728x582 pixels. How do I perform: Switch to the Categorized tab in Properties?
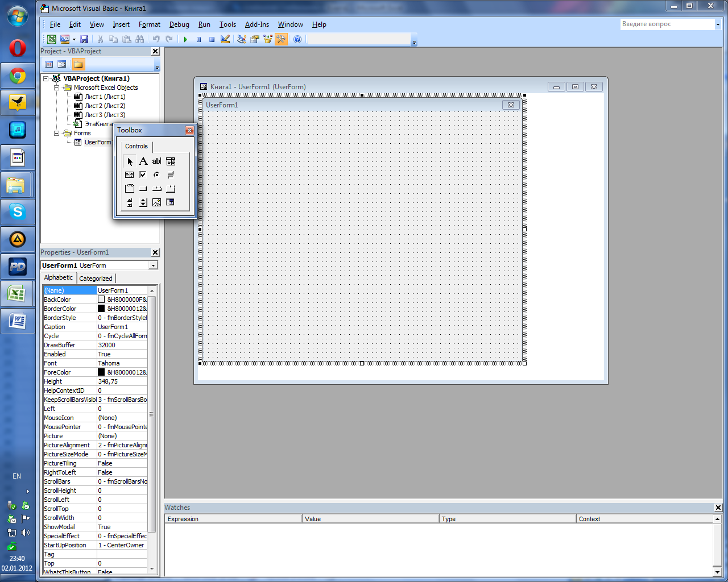[96, 278]
